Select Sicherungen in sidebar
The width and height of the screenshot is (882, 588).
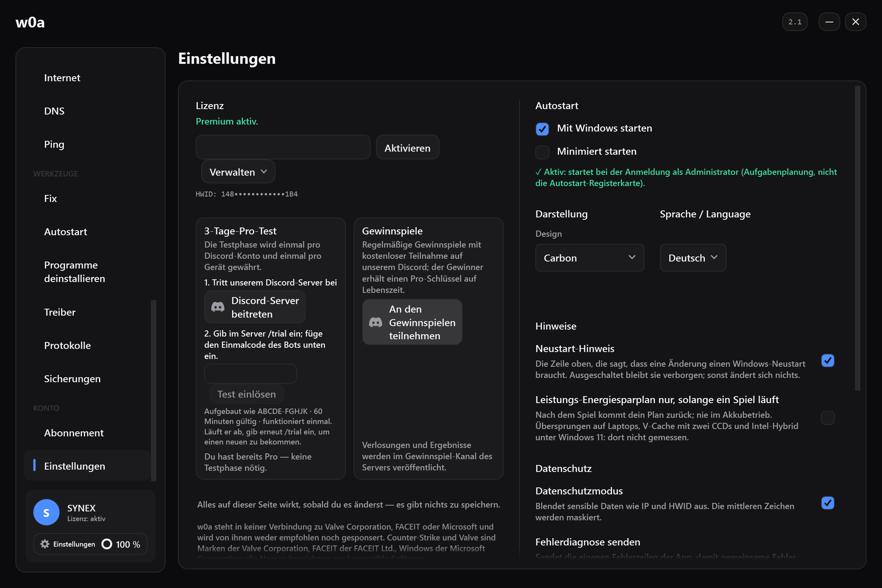pyautogui.click(x=87, y=379)
